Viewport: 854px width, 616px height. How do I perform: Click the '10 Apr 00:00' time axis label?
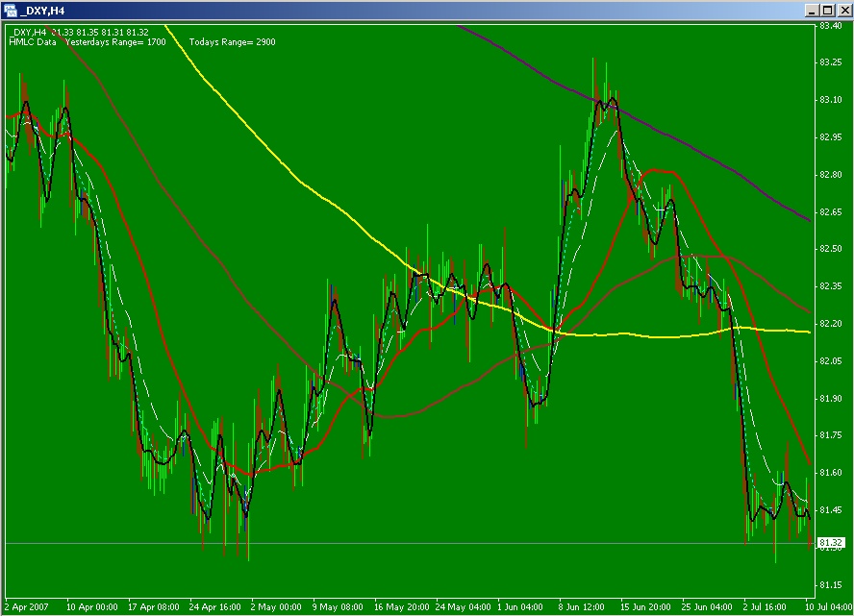(x=92, y=606)
